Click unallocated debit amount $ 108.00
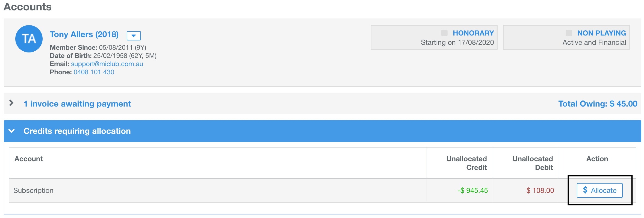 [x=540, y=190]
